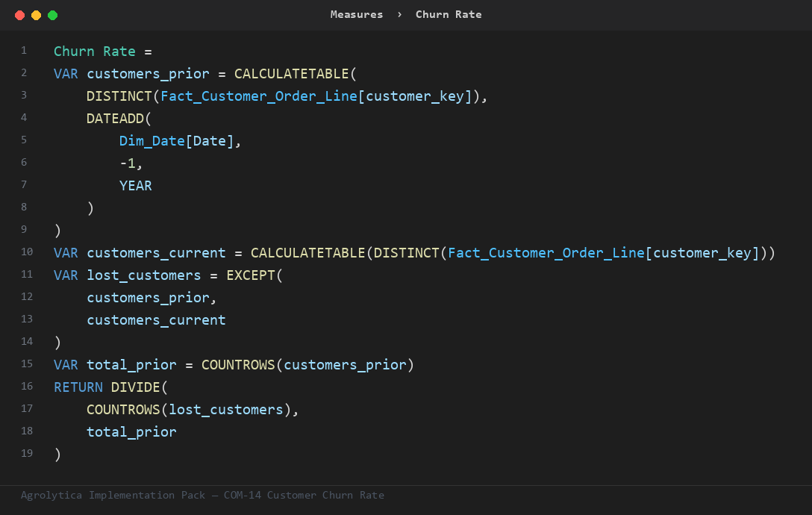Click COUNTROWS function on line 15
This screenshot has height=515, width=812.
tap(238, 365)
